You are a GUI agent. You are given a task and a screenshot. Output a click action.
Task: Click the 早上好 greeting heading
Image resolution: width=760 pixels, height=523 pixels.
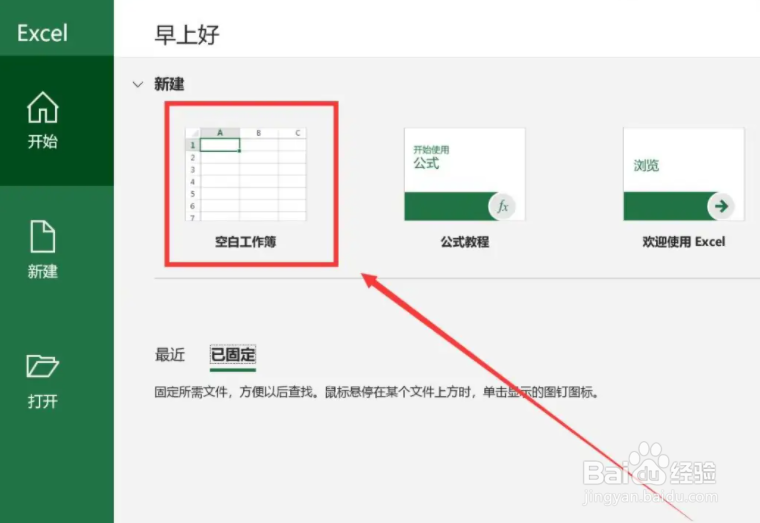pyautogui.click(x=187, y=35)
